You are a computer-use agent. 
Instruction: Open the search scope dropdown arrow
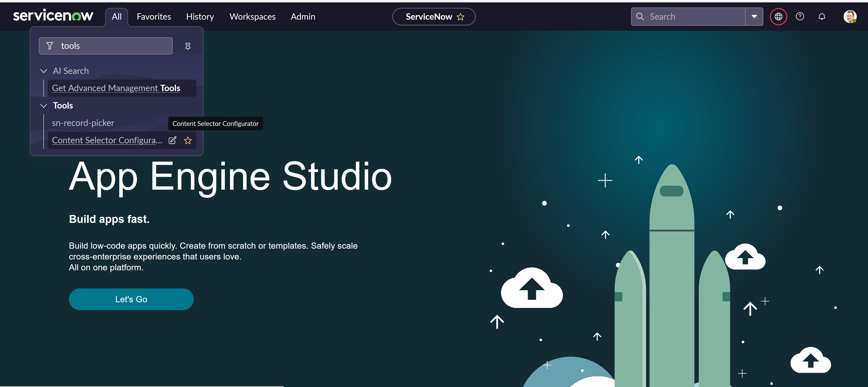click(x=754, y=17)
